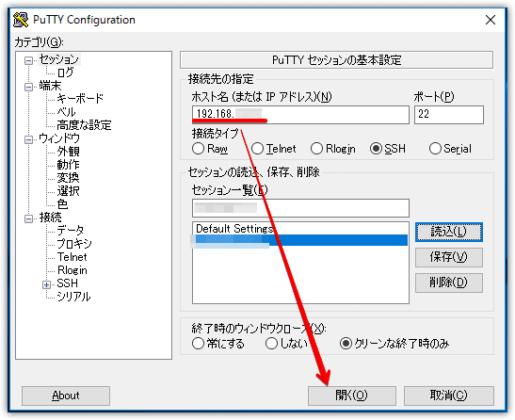Image resolution: width=515 pixels, height=420 pixels.
Task: Open the ベル category
Action: click(66, 112)
